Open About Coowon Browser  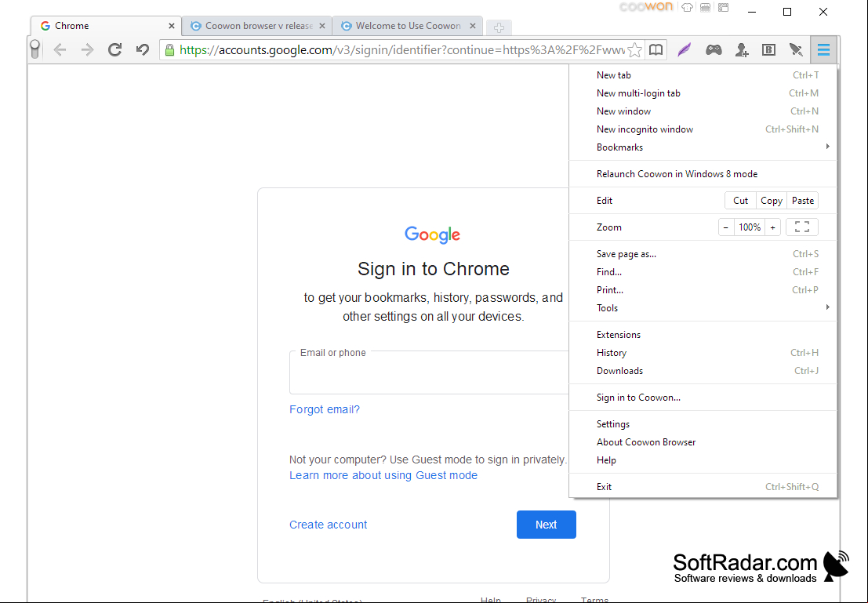(x=703, y=442)
